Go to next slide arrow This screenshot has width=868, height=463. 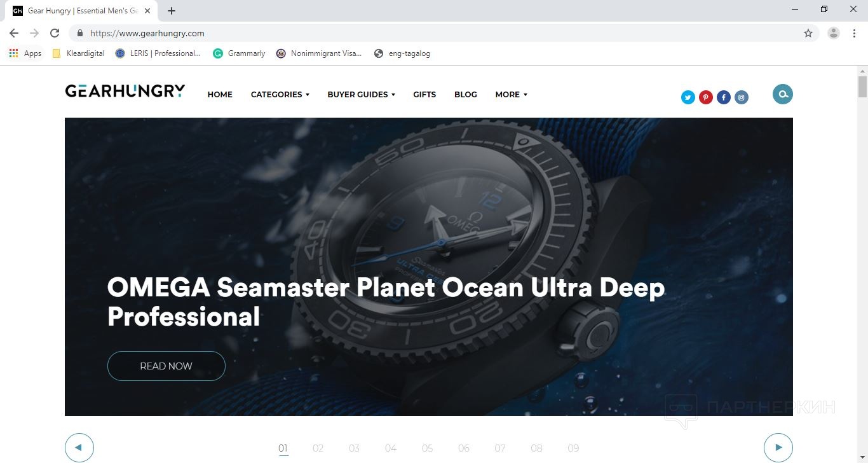coord(778,448)
